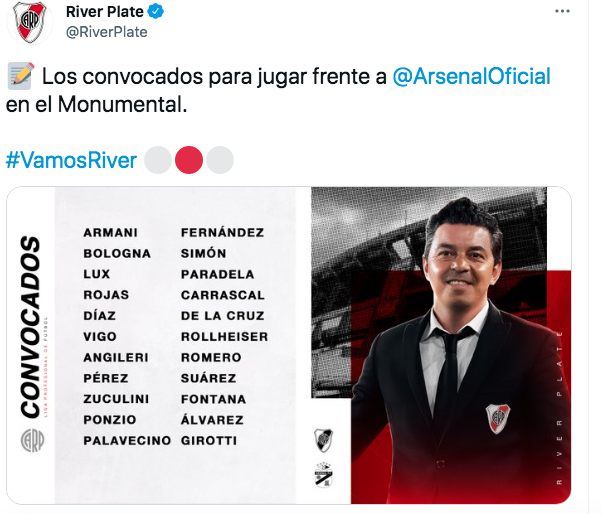Click the ARMANI name in squad list
The width and height of the screenshot is (602, 514).
point(111,233)
